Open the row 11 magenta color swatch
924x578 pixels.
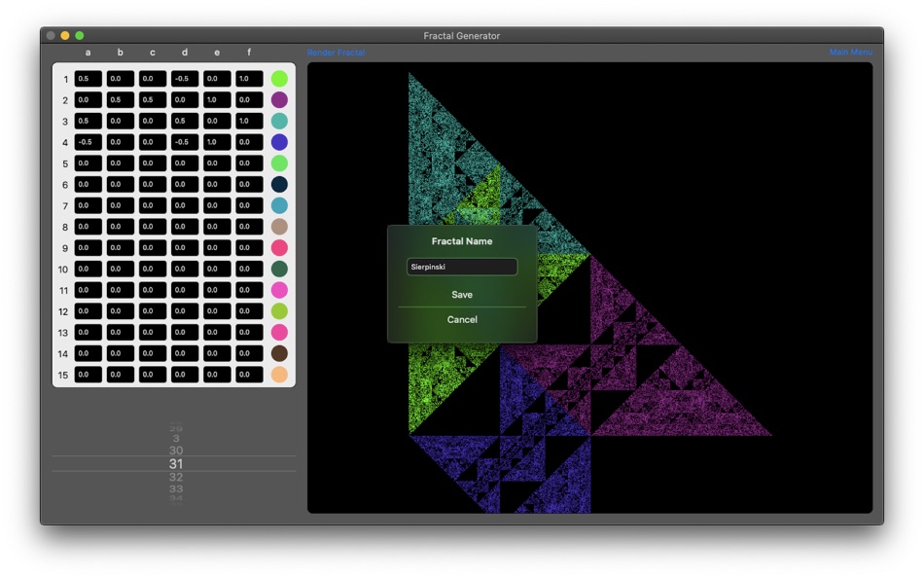coord(279,290)
